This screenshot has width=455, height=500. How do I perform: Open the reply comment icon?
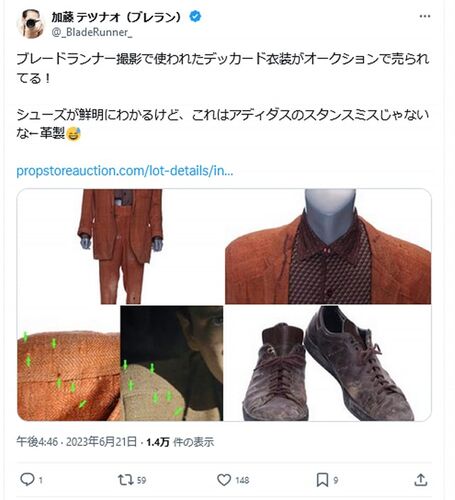coord(27,480)
